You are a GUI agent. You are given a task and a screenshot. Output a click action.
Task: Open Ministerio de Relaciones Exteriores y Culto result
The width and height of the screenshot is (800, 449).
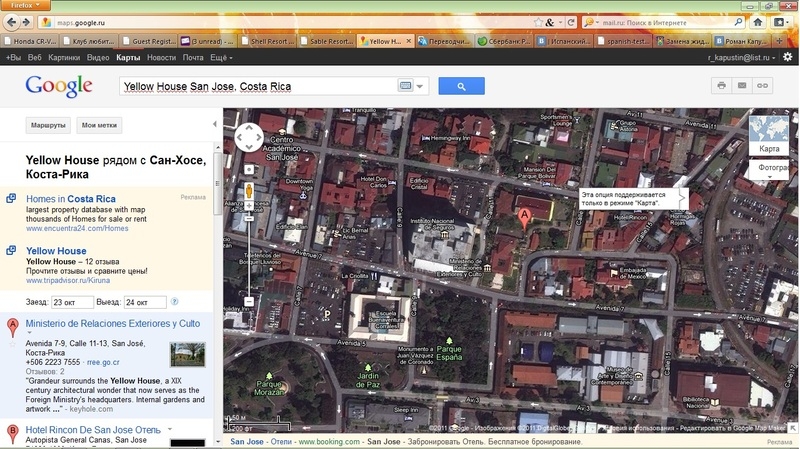point(113,323)
